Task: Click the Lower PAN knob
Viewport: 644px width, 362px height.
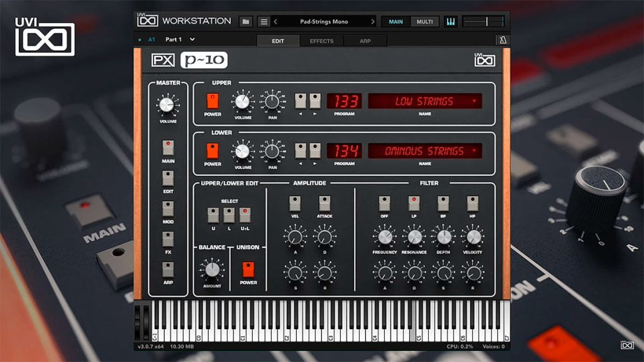Action: [272, 151]
